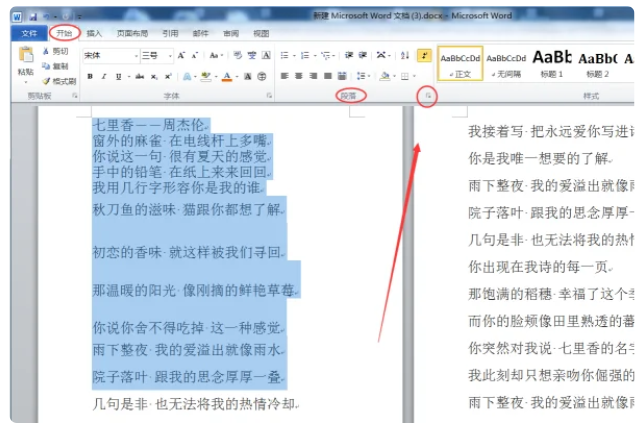The height and width of the screenshot is (426, 644).
Task: Open the font name dropdown showing 宋体
Action: click(x=108, y=55)
